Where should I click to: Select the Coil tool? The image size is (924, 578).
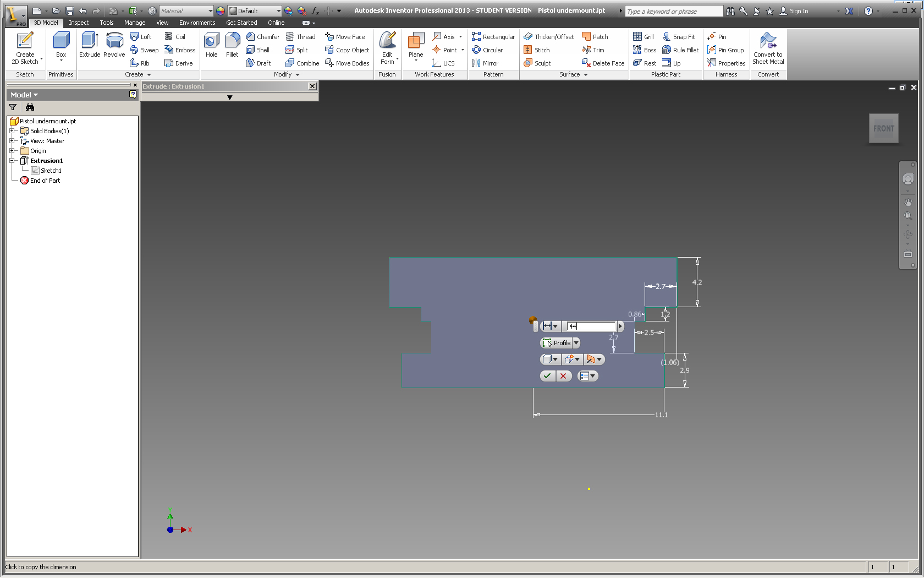[x=175, y=37]
